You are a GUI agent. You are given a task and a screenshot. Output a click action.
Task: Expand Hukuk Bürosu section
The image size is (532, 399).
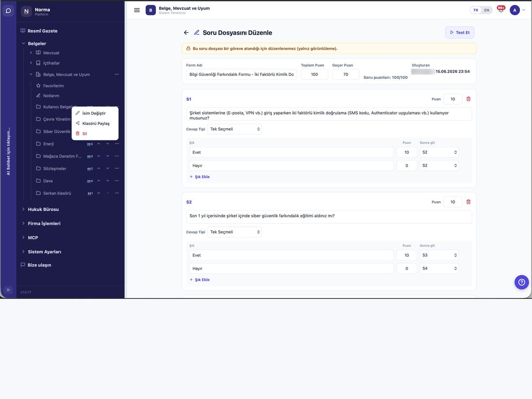tap(23, 209)
